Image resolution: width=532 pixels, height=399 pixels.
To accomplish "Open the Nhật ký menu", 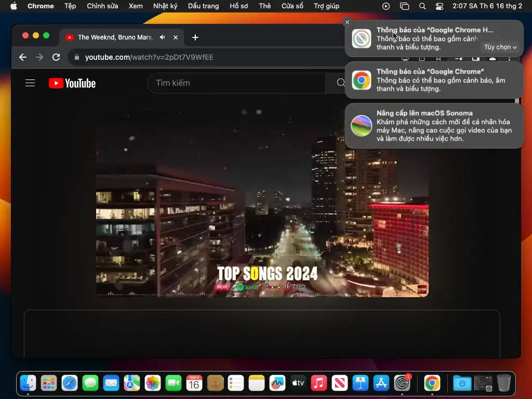I will [165, 6].
